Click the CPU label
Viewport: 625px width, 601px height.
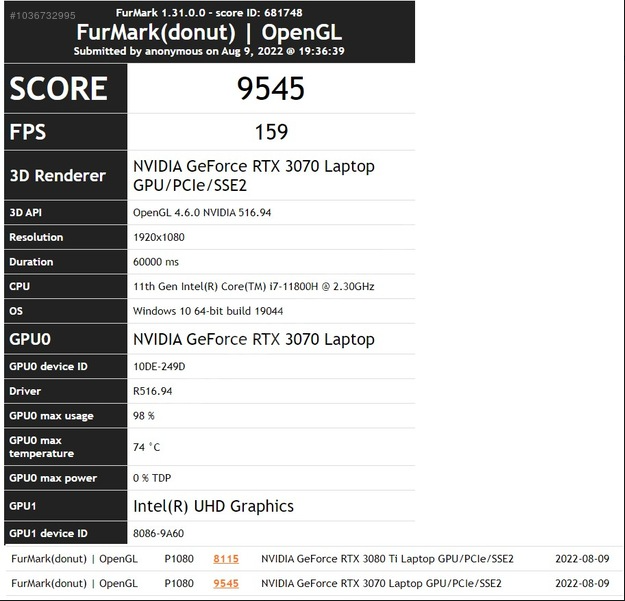click(20, 286)
